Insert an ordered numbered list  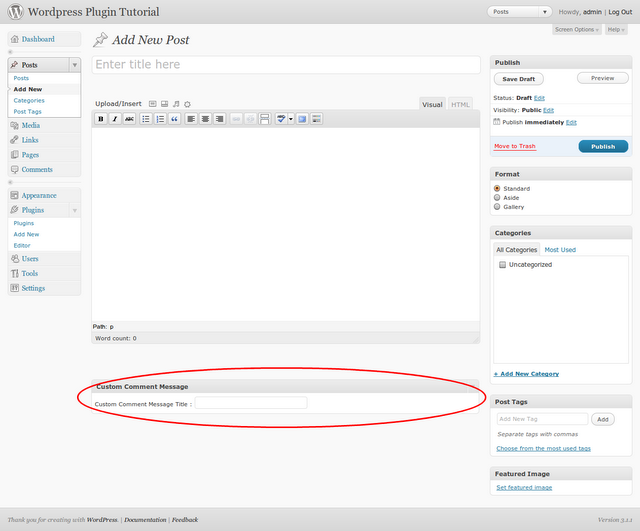[160, 119]
